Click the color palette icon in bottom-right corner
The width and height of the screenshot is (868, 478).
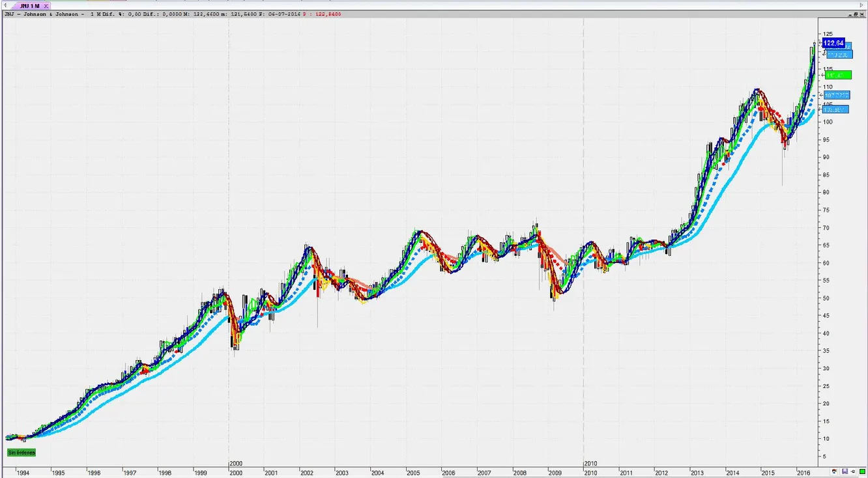[x=835, y=471]
